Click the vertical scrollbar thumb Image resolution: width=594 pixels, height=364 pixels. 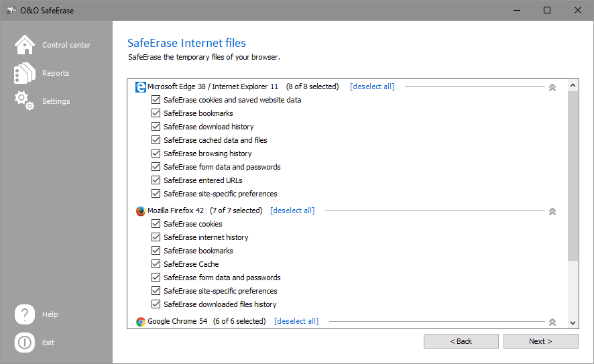click(573, 174)
